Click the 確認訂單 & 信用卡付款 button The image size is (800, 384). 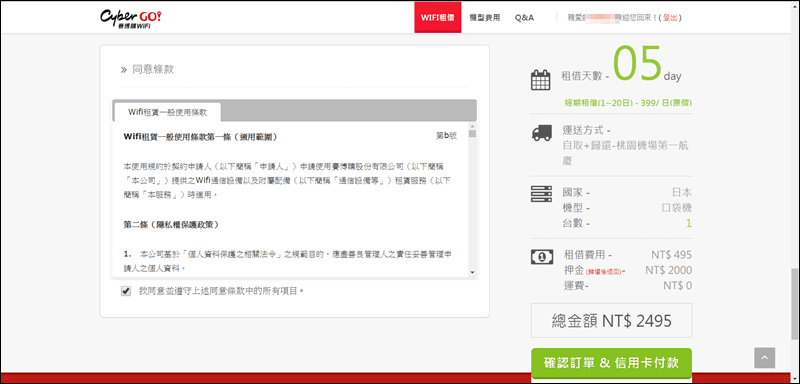[611, 363]
